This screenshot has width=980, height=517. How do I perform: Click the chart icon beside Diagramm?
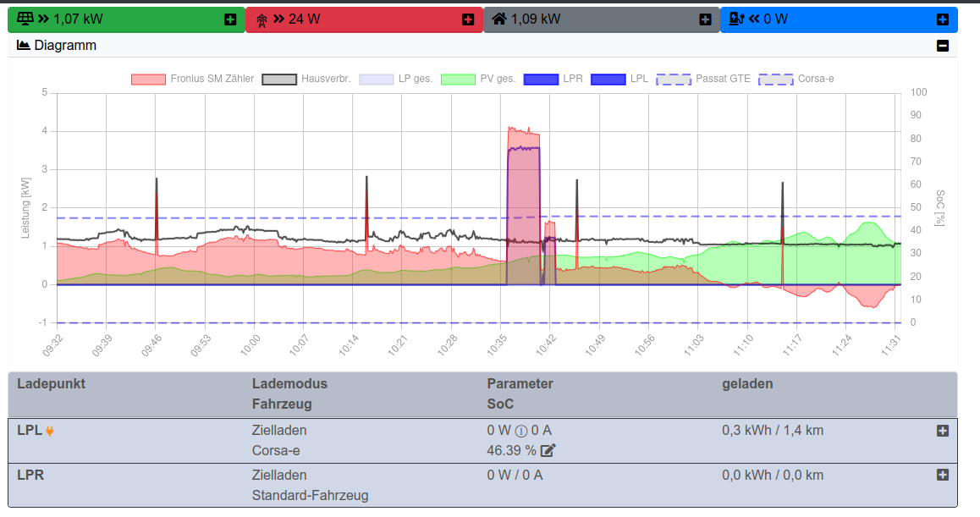24,46
